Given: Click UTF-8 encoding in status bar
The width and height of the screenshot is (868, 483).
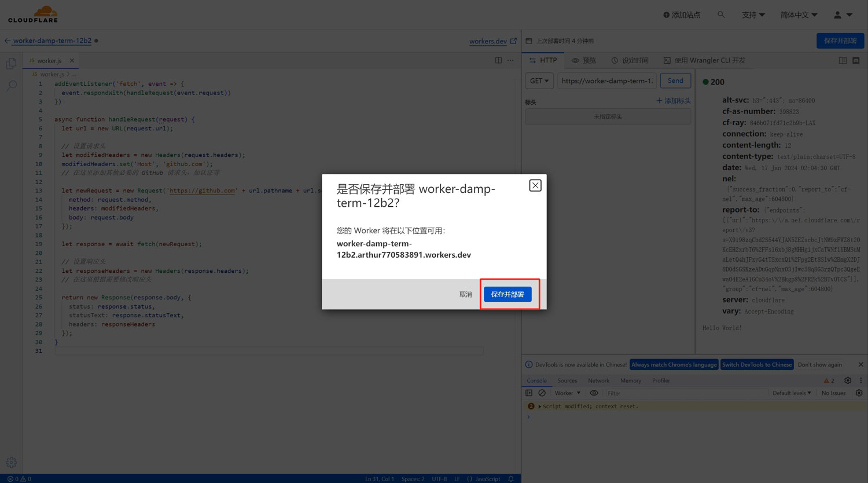Looking at the screenshot, I should tap(439, 479).
